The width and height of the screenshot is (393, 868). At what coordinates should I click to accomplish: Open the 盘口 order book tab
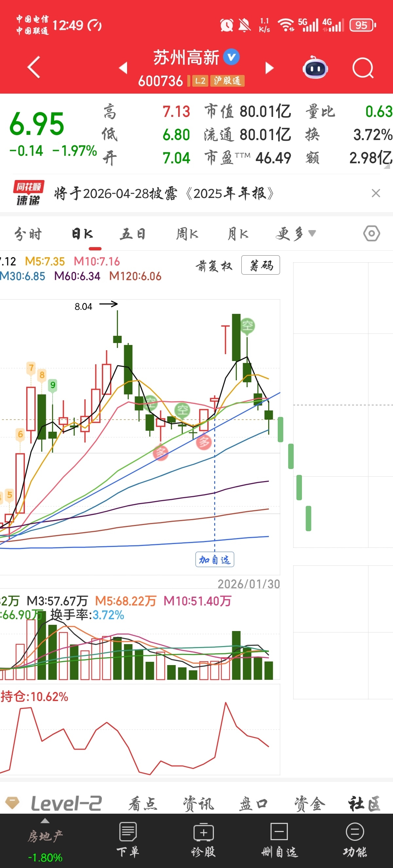(x=253, y=804)
